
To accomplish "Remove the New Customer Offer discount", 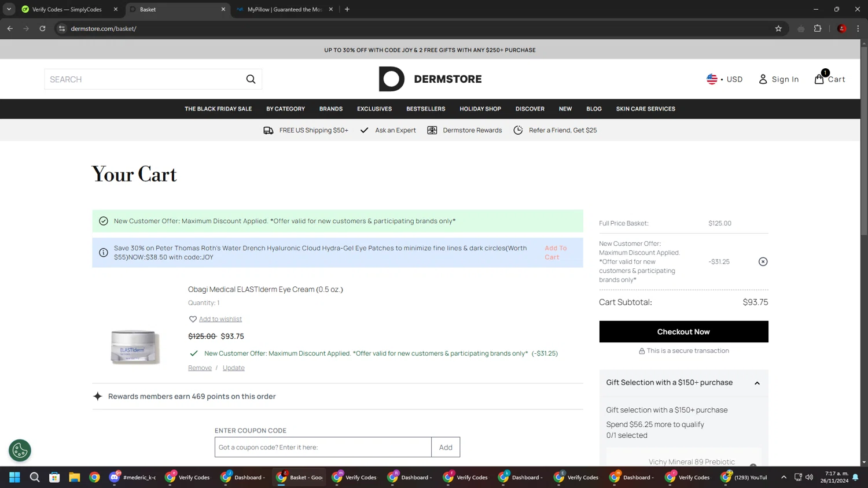I will (763, 262).
